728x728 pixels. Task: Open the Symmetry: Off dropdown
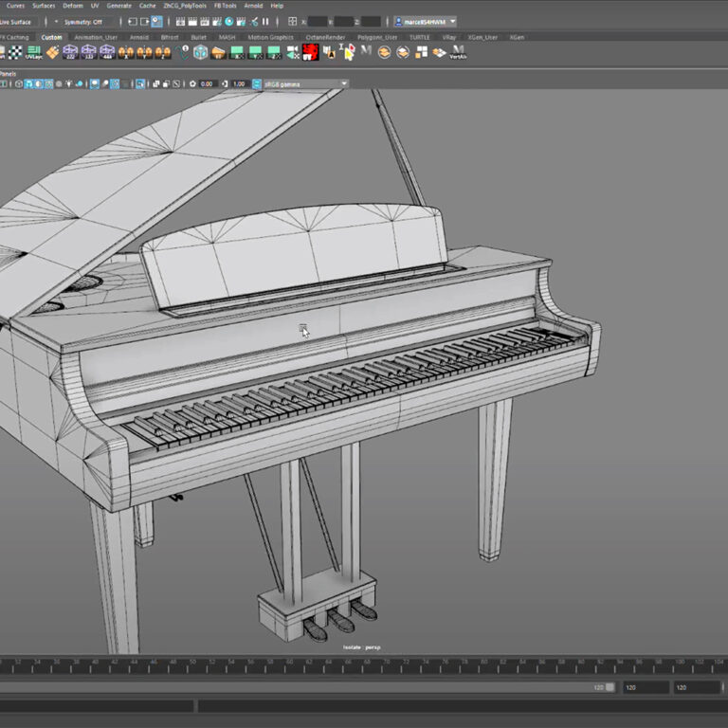(85, 21)
